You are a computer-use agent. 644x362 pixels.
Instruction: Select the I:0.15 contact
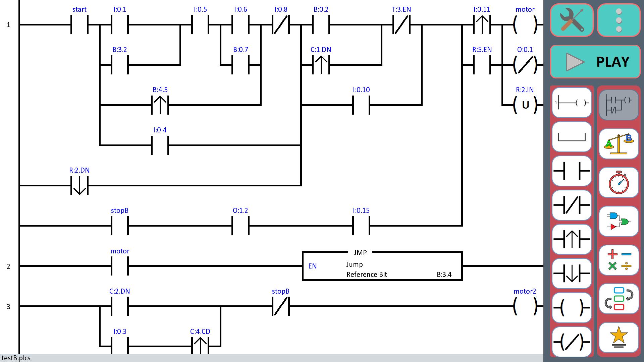(361, 226)
